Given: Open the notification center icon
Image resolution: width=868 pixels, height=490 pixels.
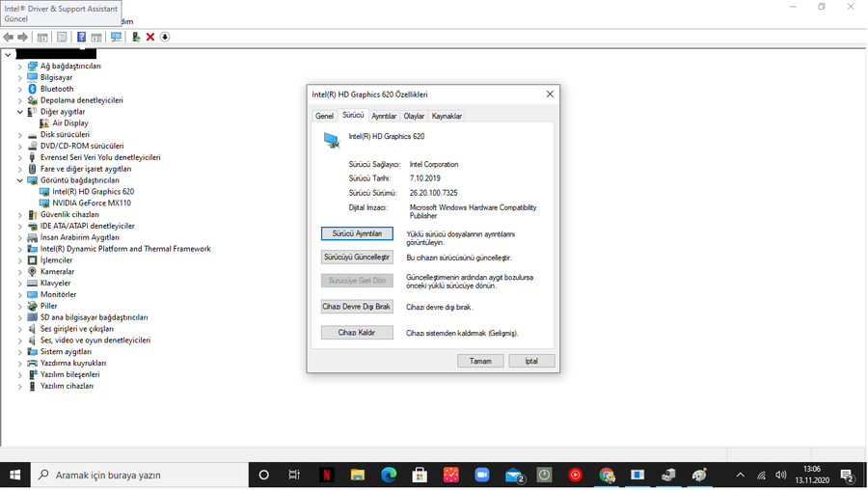Looking at the screenshot, I should coord(847,476).
